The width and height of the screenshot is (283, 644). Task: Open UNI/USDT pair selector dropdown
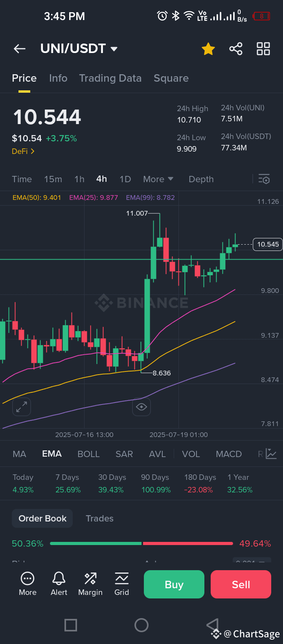click(x=79, y=49)
